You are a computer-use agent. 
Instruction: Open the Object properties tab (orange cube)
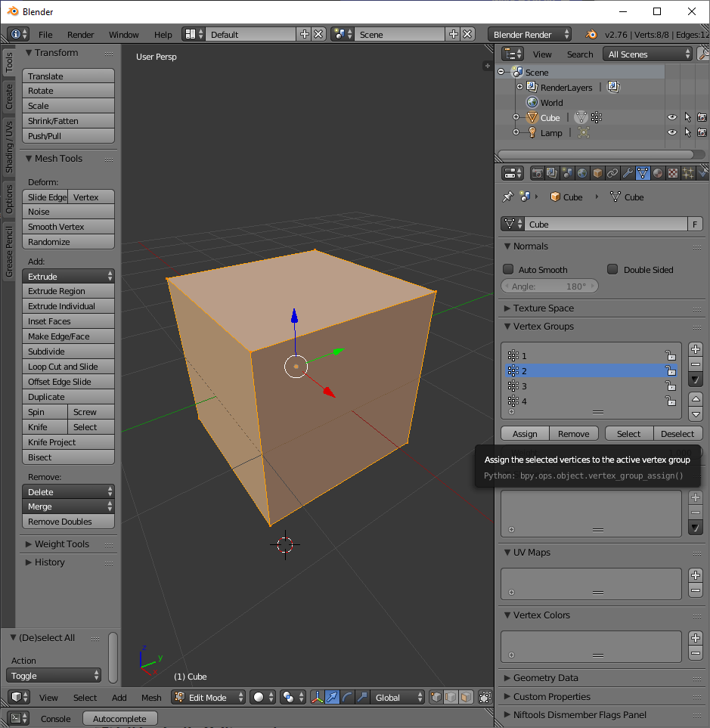(597, 174)
